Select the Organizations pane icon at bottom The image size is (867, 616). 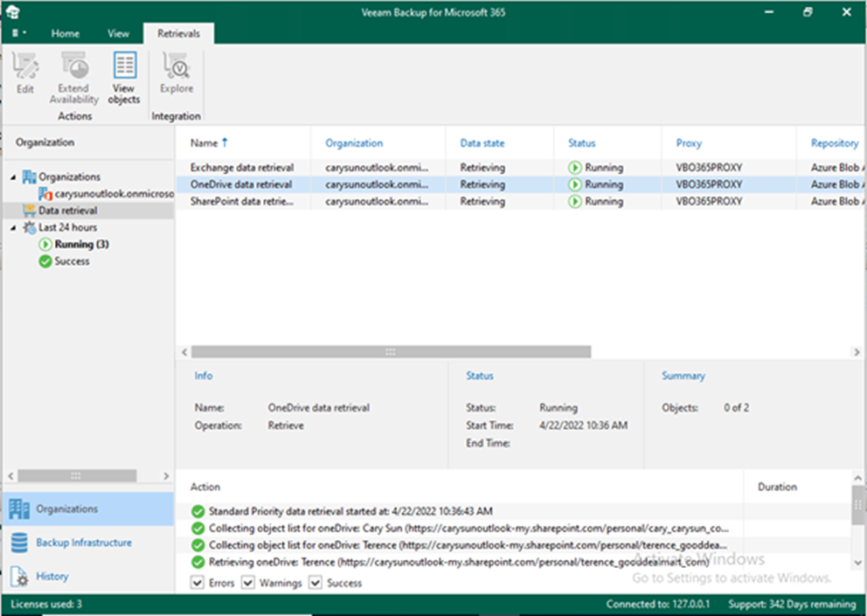tap(19, 509)
